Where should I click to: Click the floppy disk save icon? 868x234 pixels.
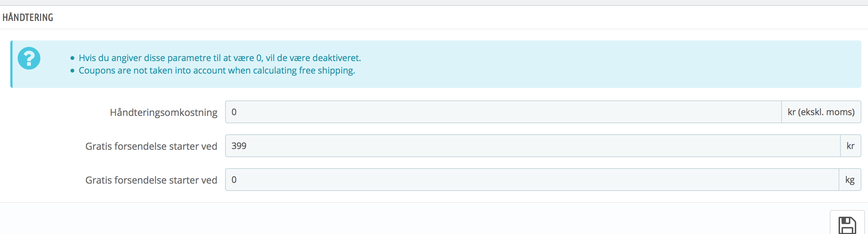[x=847, y=225]
